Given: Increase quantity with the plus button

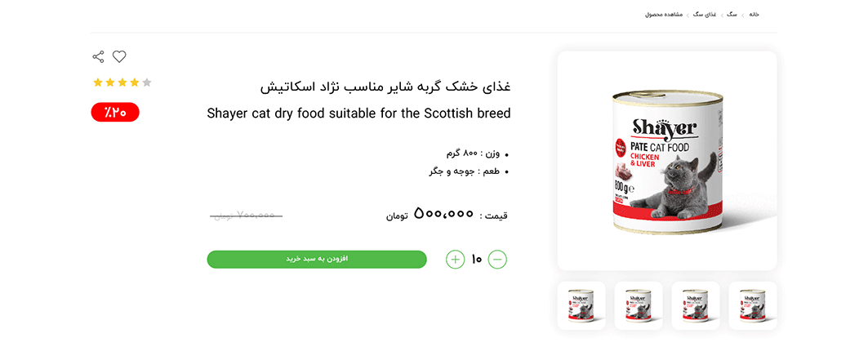Looking at the screenshot, I should pos(455,260).
